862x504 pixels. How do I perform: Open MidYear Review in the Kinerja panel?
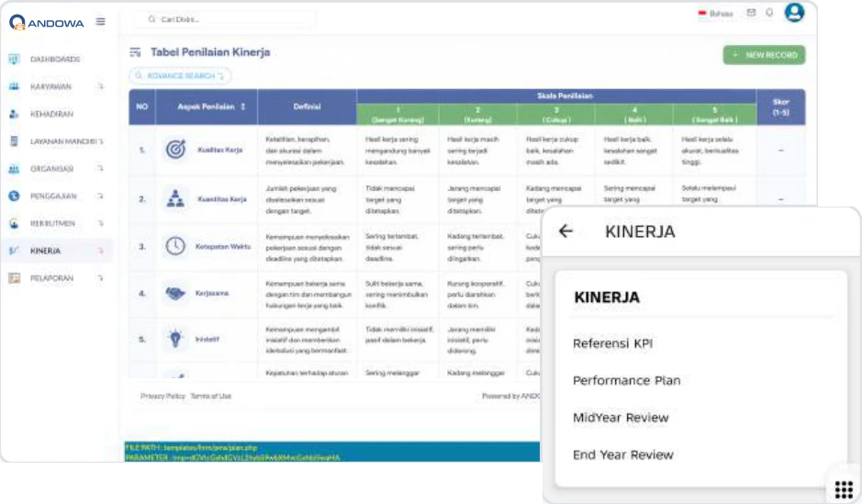621,418
